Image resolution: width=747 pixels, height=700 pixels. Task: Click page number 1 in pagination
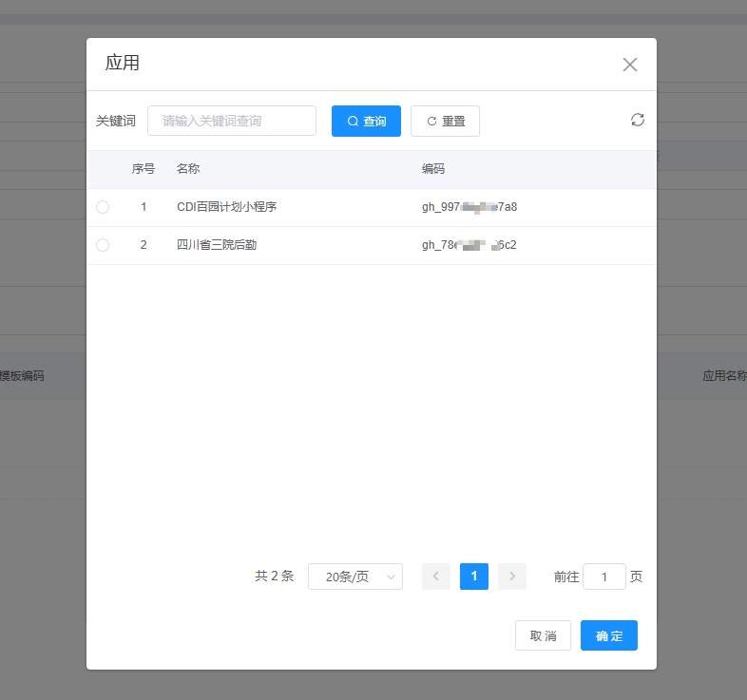pos(474,577)
